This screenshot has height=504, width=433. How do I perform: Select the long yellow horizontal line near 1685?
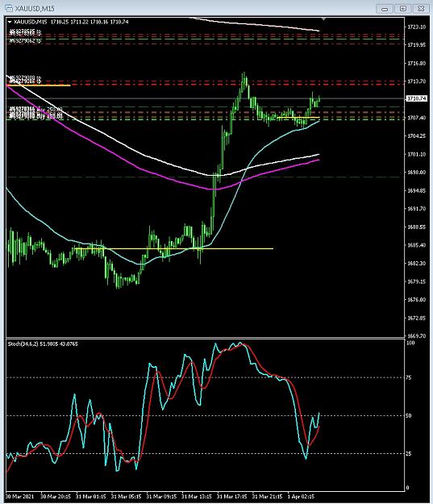pyautogui.click(x=173, y=248)
